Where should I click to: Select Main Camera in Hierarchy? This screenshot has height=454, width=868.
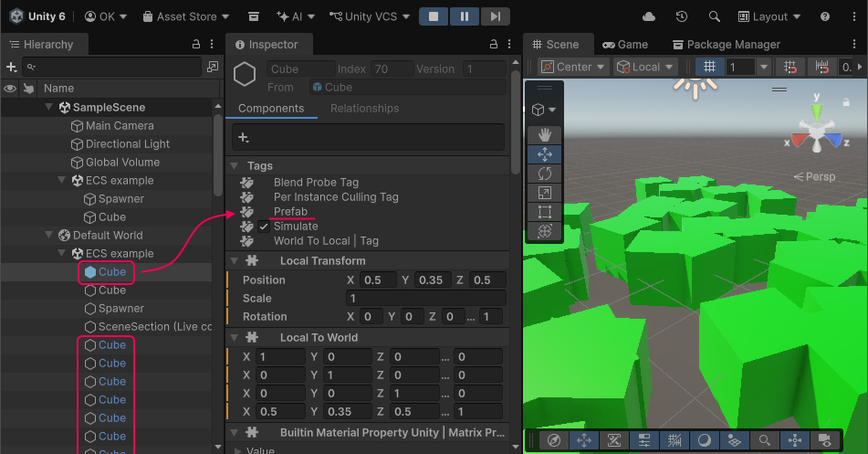tap(106, 126)
